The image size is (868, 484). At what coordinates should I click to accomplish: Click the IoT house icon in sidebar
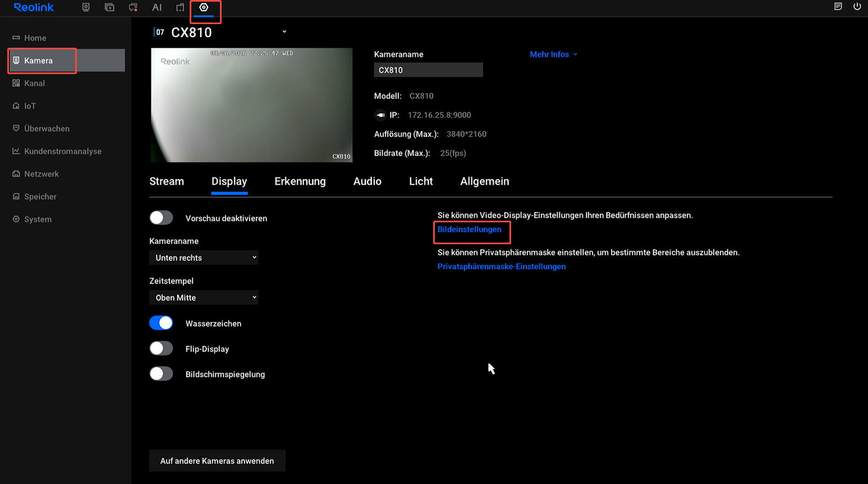coord(16,106)
